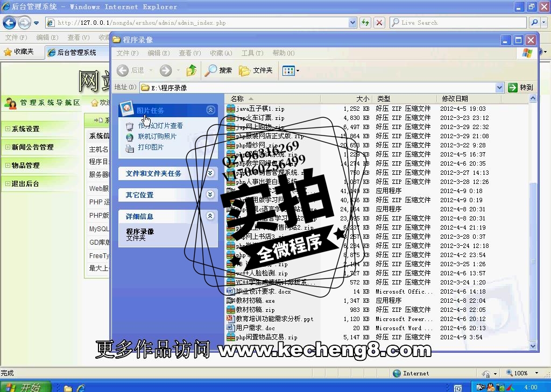Collapse the 详细信息 panel

pyautogui.click(x=210, y=216)
